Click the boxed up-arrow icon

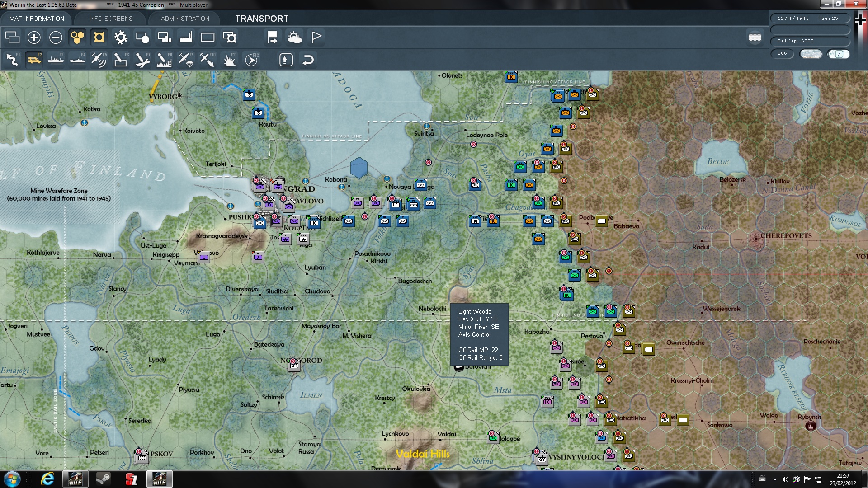click(x=286, y=60)
